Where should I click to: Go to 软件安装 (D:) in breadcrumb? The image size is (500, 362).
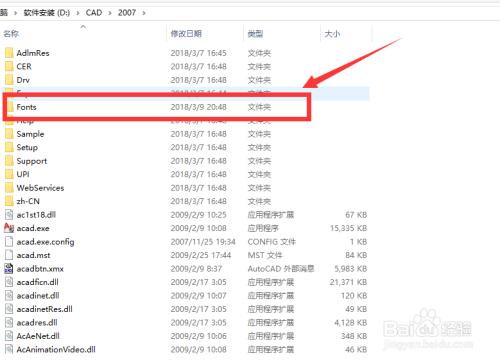[47, 13]
